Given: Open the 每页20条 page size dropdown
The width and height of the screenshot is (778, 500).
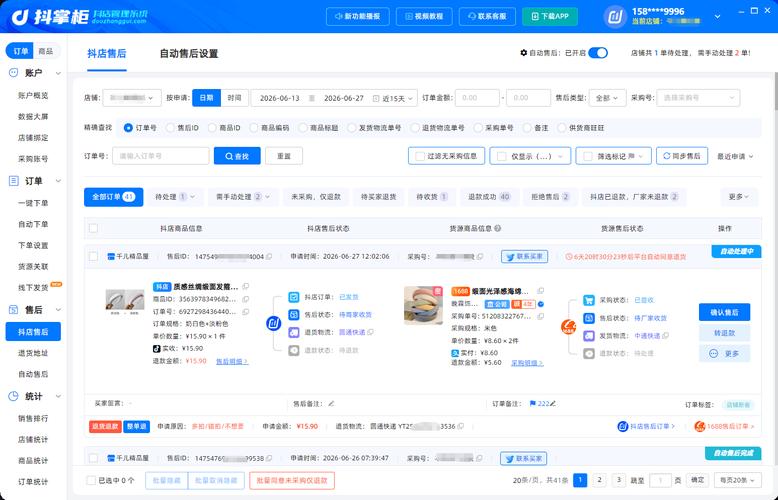Looking at the screenshot, I should [x=737, y=480].
